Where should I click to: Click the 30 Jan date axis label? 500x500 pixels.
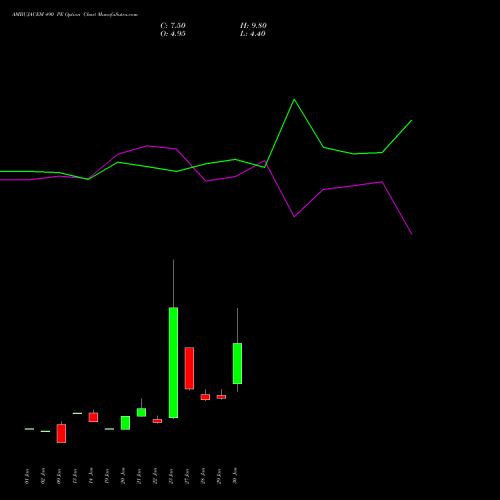(235, 476)
